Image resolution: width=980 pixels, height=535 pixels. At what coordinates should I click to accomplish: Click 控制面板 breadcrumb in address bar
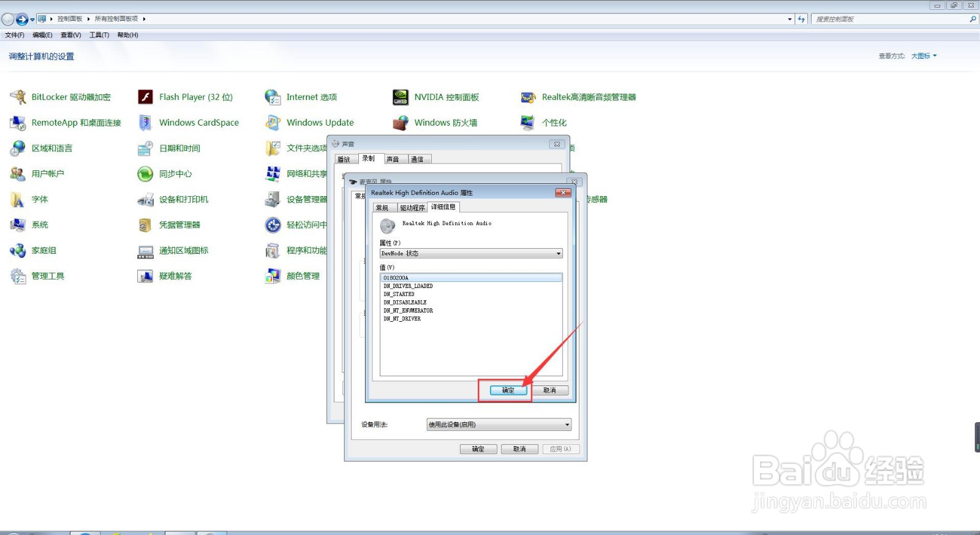[70, 19]
